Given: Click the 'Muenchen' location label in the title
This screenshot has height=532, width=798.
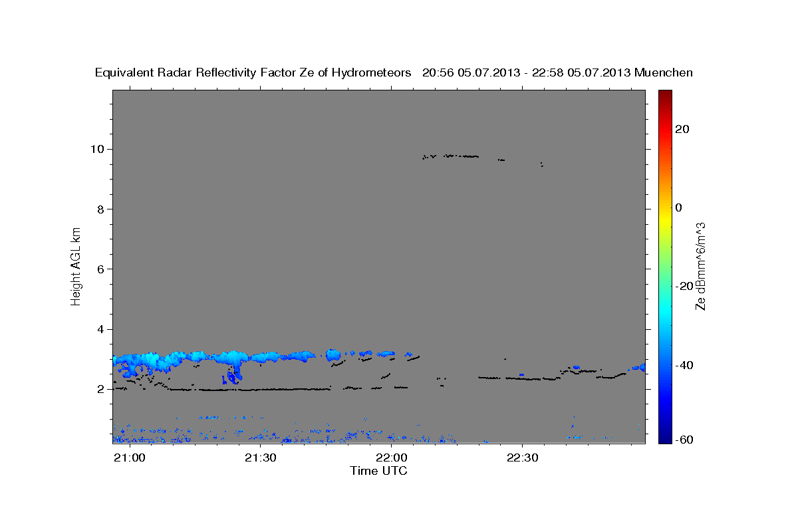Looking at the screenshot, I should click(664, 73).
